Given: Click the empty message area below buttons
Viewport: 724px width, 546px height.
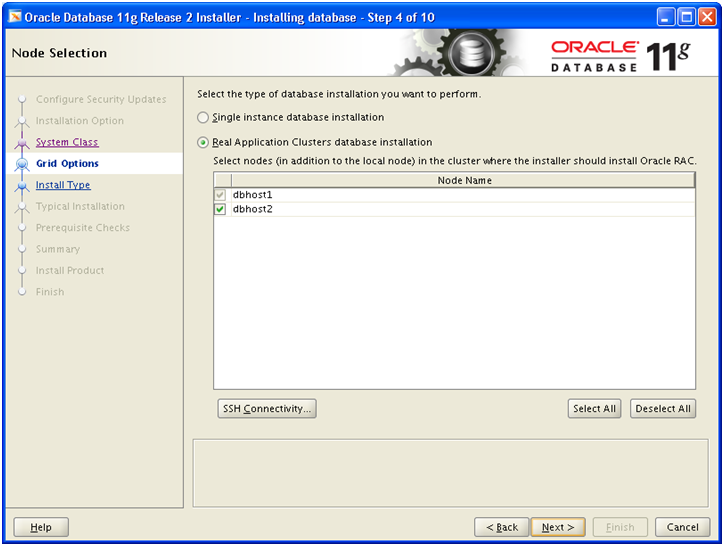Looking at the screenshot, I should [450, 473].
